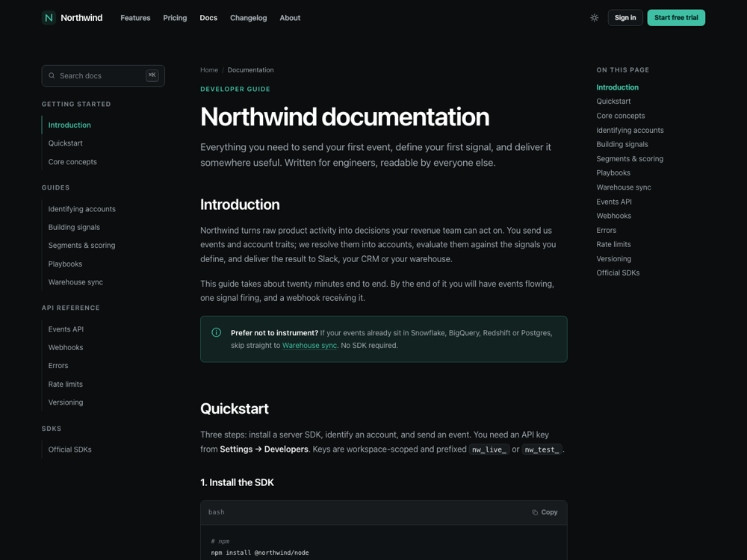Click Home in the breadcrumb
The width and height of the screenshot is (747, 560).
coord(209,70)
